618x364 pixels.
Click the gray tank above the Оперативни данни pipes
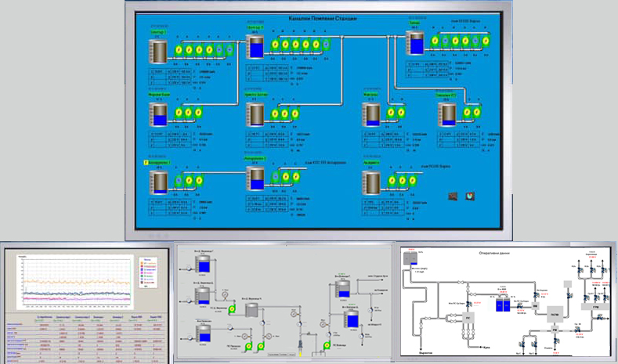click(410, 258)
